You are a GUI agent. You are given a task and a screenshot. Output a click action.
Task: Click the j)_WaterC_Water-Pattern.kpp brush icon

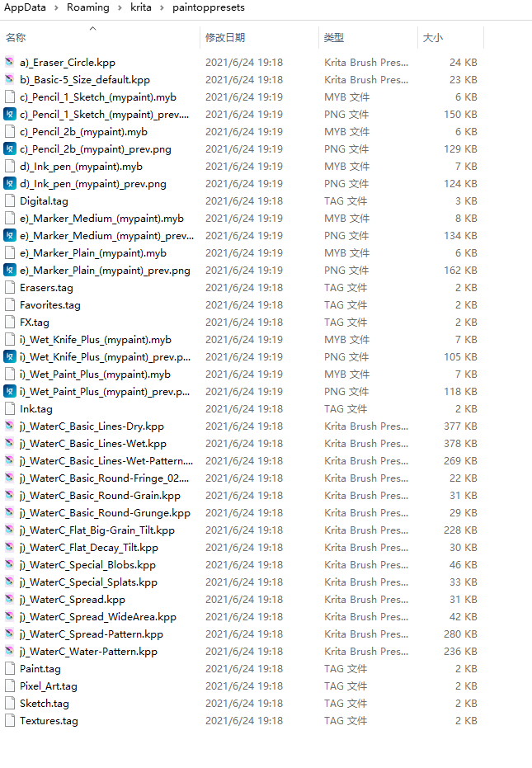9,652
